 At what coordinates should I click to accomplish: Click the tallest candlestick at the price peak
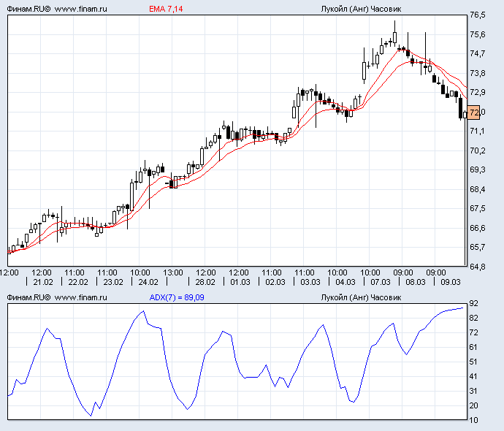point(394,33)
